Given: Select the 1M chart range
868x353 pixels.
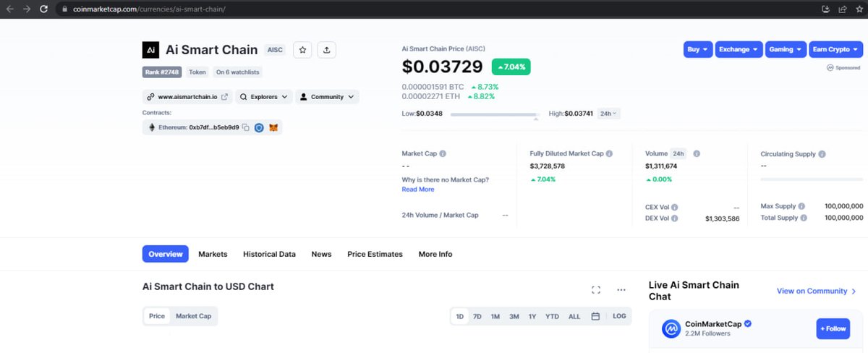Looking at the screenshot, I should point(495,316).
